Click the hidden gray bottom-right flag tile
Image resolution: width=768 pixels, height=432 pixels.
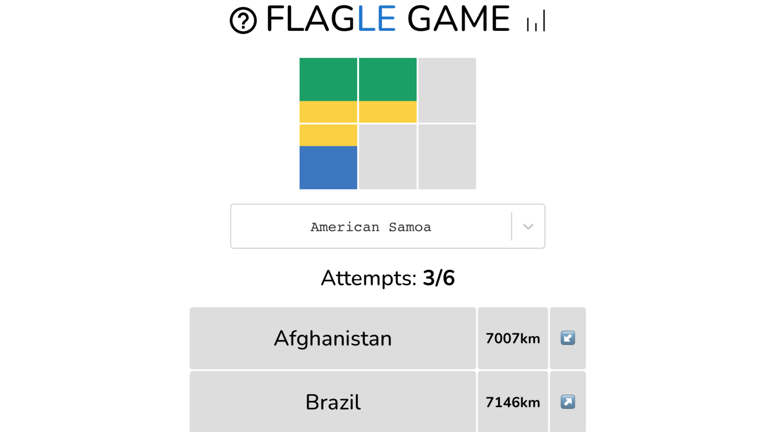(447, 157)
